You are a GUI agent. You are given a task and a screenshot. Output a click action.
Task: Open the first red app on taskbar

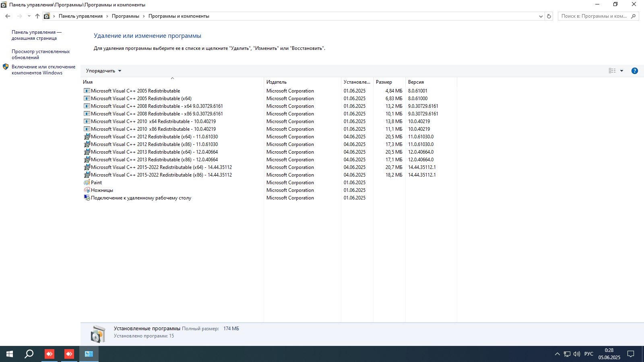[x=49, y=354]
